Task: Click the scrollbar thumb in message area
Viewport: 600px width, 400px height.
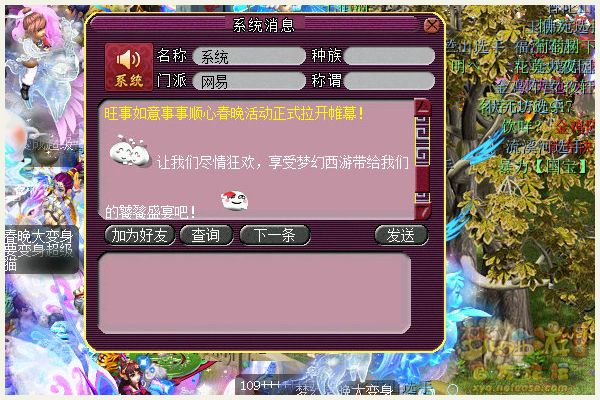Action: [422, 141]
